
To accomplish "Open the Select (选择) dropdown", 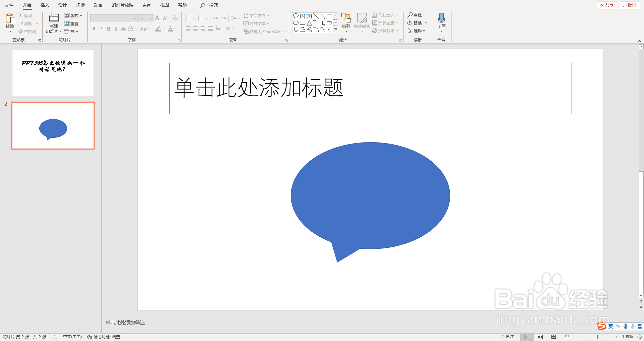I will click(416, 31).
